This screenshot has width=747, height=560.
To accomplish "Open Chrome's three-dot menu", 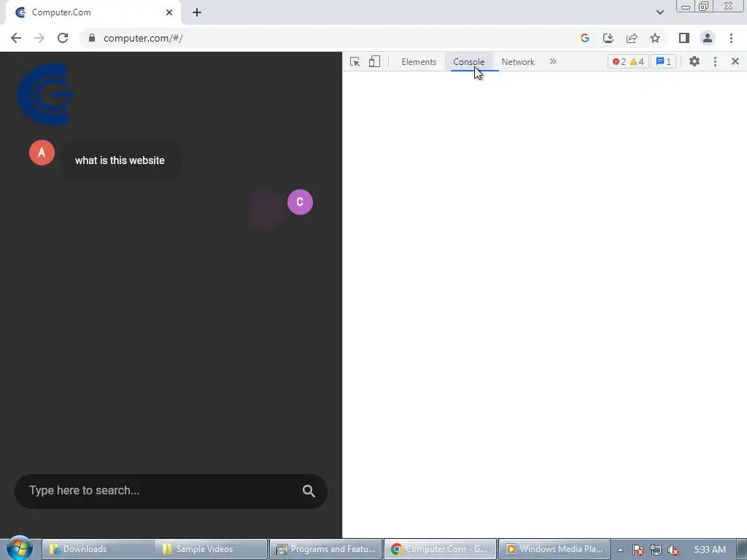I will point(731,38).
